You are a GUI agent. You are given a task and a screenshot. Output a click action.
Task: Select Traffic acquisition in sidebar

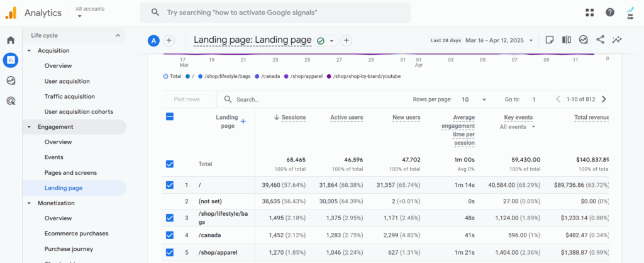70,96
